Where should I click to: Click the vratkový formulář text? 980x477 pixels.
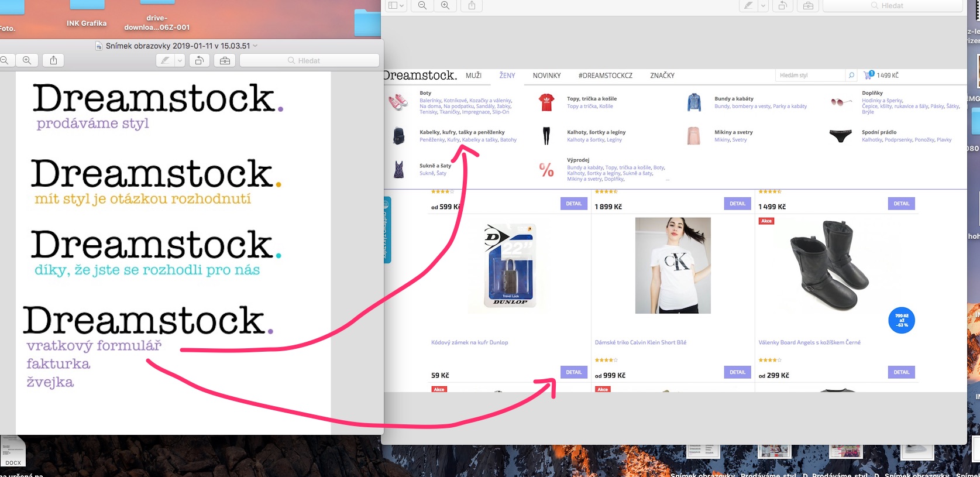pos(94,345)
